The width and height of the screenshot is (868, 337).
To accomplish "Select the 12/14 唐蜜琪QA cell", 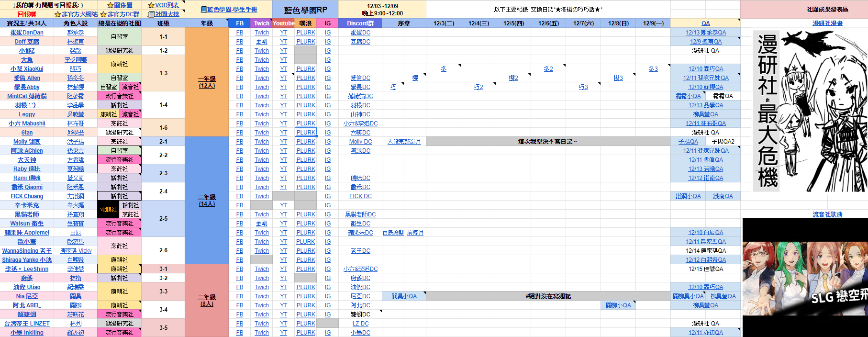I will coord(705,251).
